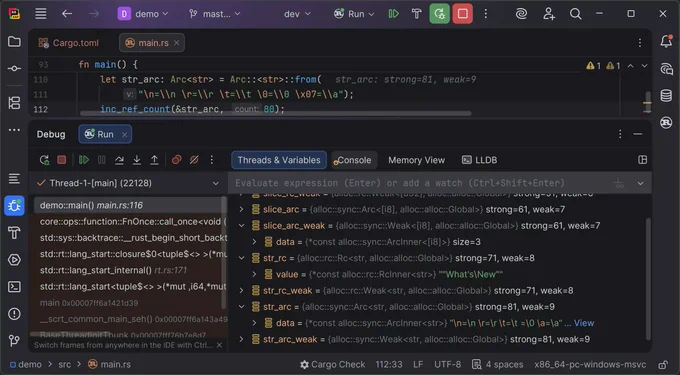The height and width of the screenshot is (375, 680).
Task: Collapse the str_rc variable node
Action: coord(242,258)
